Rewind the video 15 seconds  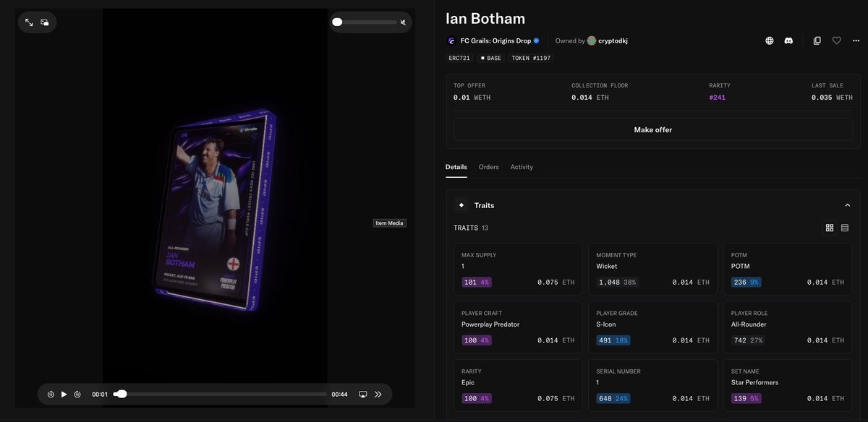tap(51, 395)
